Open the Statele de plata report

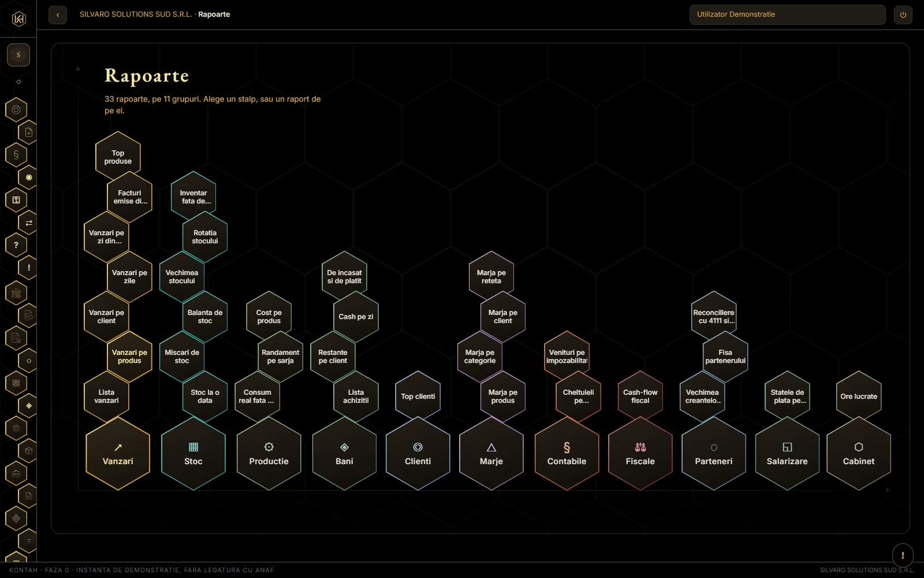(x=787, y=397)
